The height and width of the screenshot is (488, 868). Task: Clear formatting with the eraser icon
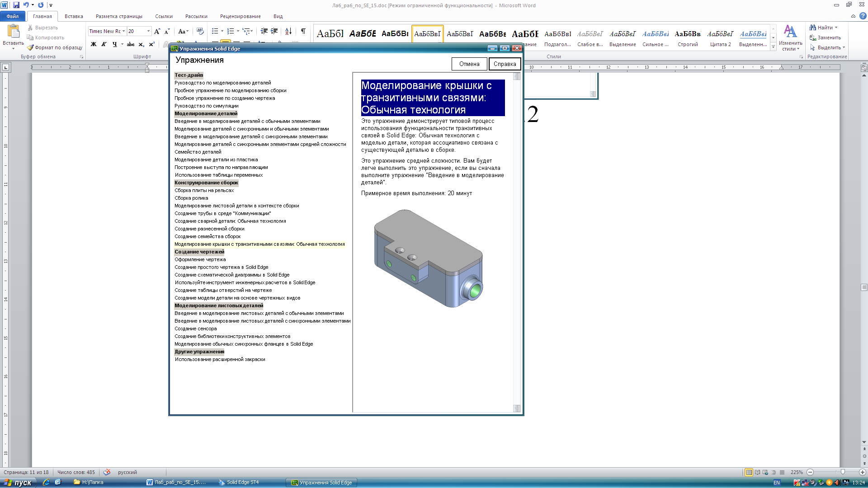click(x=200, y=31)
